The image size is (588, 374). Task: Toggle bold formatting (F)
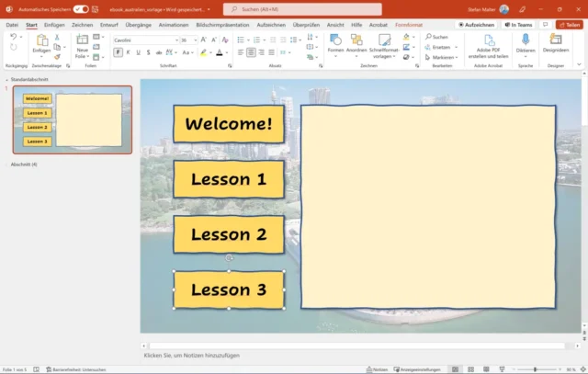118,53
